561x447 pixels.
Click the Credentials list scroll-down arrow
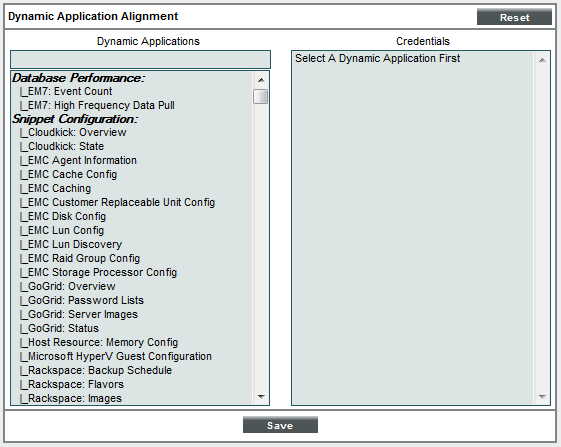pyautogui.click(x=542, y=397)
